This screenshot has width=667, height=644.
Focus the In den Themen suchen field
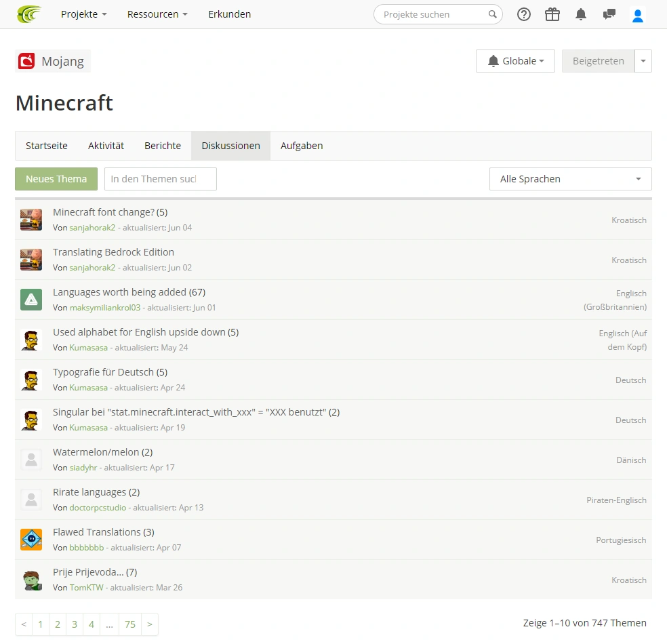(x=161, y=179)
